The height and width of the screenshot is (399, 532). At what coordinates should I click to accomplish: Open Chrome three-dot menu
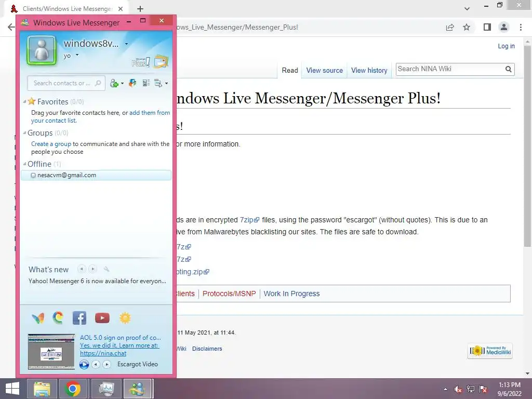click(521, 27)
